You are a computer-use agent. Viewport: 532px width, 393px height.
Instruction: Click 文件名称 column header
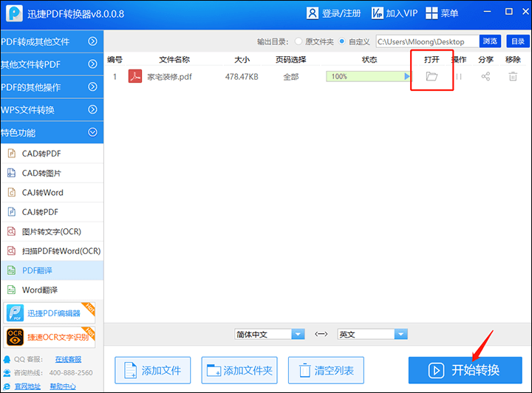(174, 60)
